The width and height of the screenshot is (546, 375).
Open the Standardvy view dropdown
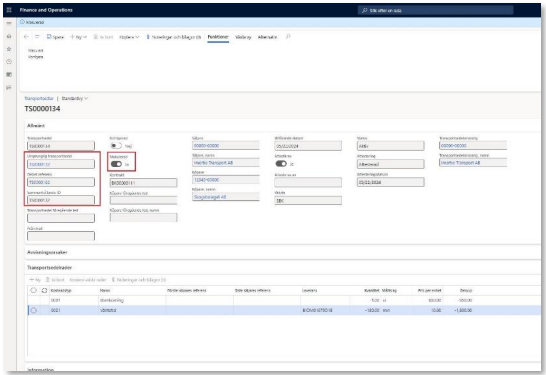coord(75,99)
